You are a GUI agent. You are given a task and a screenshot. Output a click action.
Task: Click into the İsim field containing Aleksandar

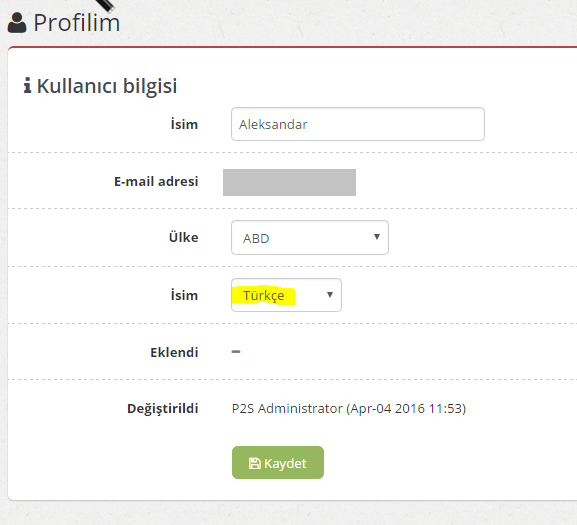click(358, 124)
